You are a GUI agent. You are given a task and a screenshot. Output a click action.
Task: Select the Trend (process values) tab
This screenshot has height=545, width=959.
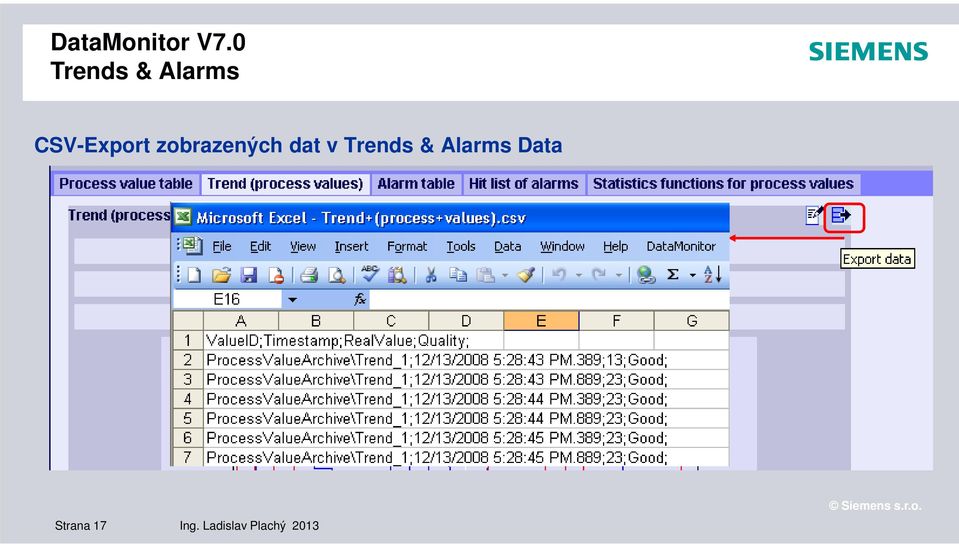pos(285,184)
